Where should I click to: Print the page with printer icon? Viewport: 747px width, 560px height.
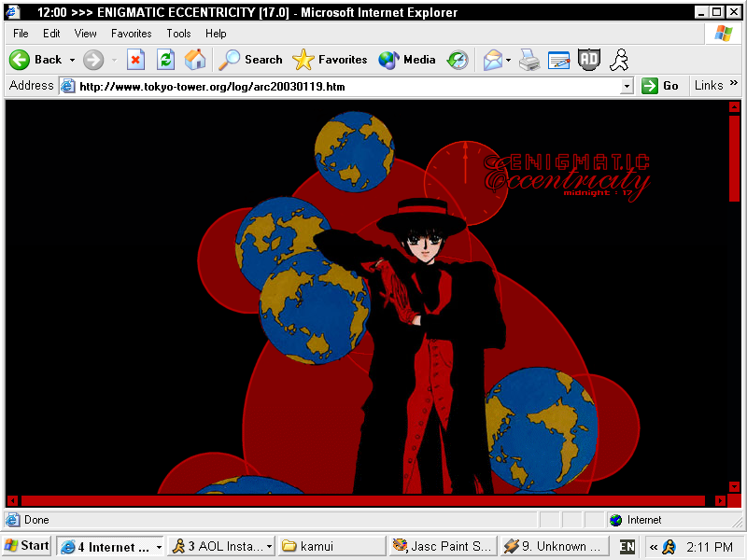coord(529,60)
